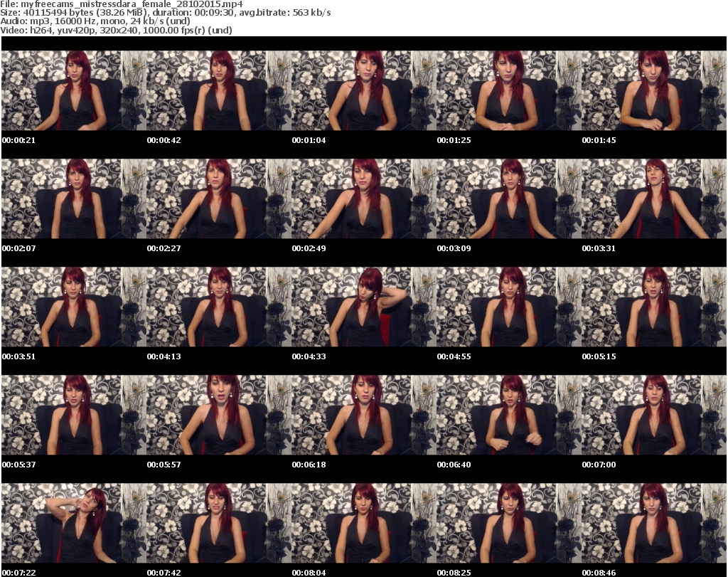Select the thumbnail frame at 00:07:00
The height and width of the screenshot is (577, 728).
coord(654,415)
